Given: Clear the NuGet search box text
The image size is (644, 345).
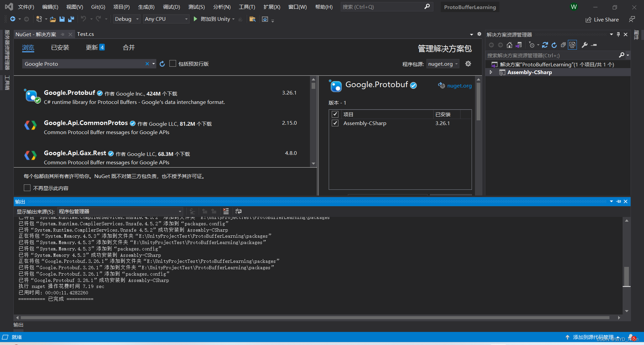Looking at the screenshot, I should click(147, 64).
